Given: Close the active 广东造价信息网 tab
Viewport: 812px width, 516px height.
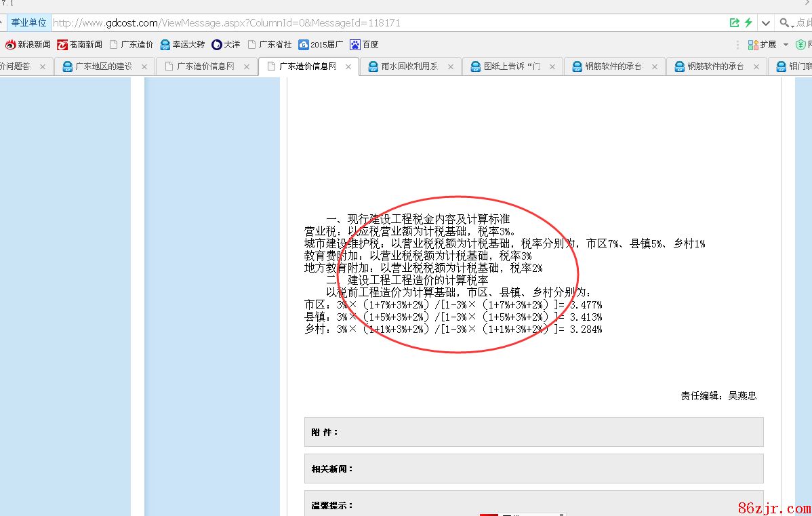Looking at the screenshot, I should click(348, 66).
